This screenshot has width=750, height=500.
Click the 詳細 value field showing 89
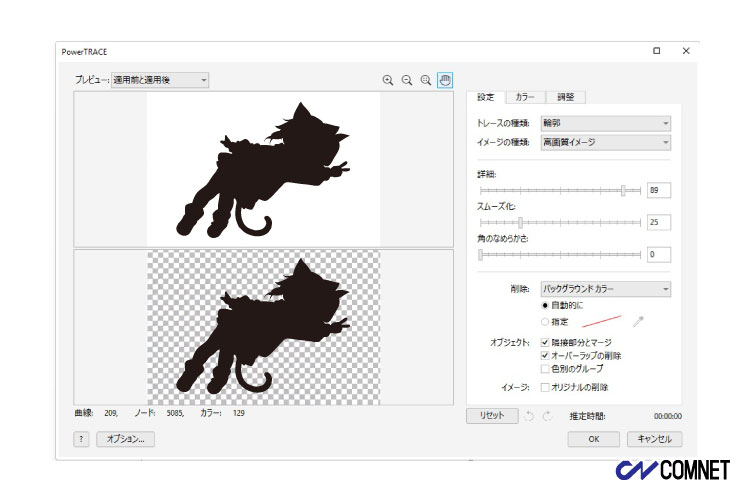[x=659, y=190]
